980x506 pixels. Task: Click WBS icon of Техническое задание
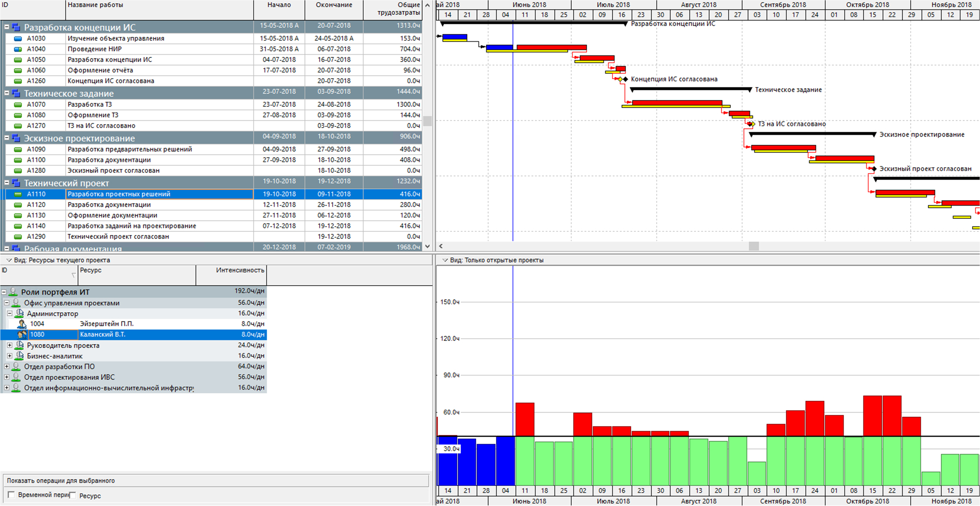tap(16, 93)
